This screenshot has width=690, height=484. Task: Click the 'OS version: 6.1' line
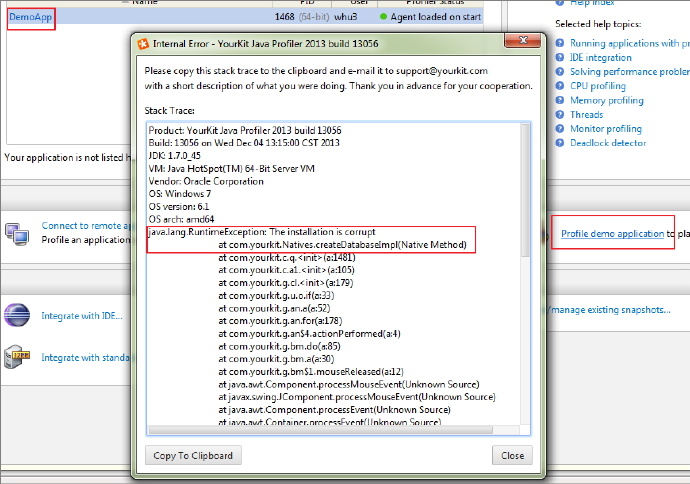tap(179, 206)
